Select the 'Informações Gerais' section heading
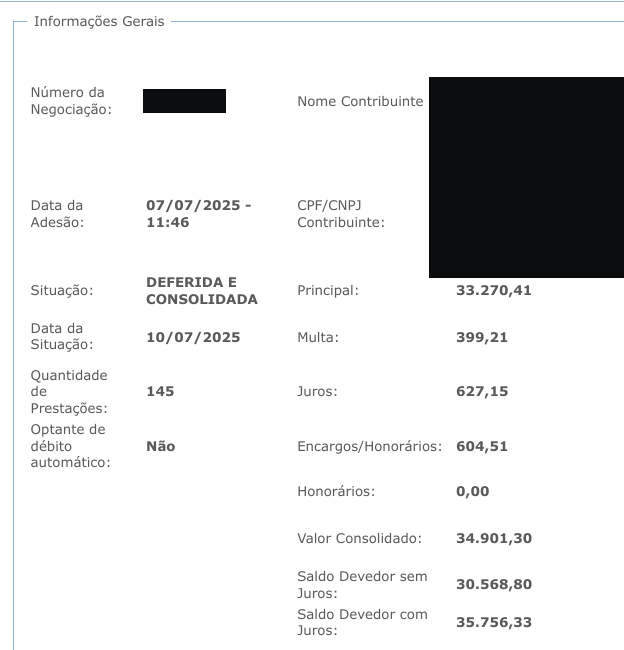This screenshot has width=624, height=650. (99, 21)
